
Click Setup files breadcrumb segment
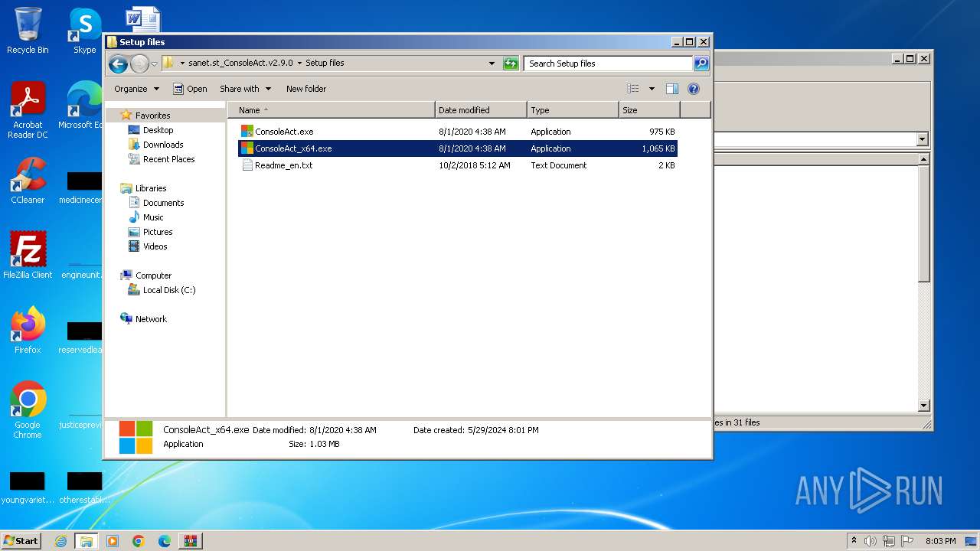coord(325,64)
